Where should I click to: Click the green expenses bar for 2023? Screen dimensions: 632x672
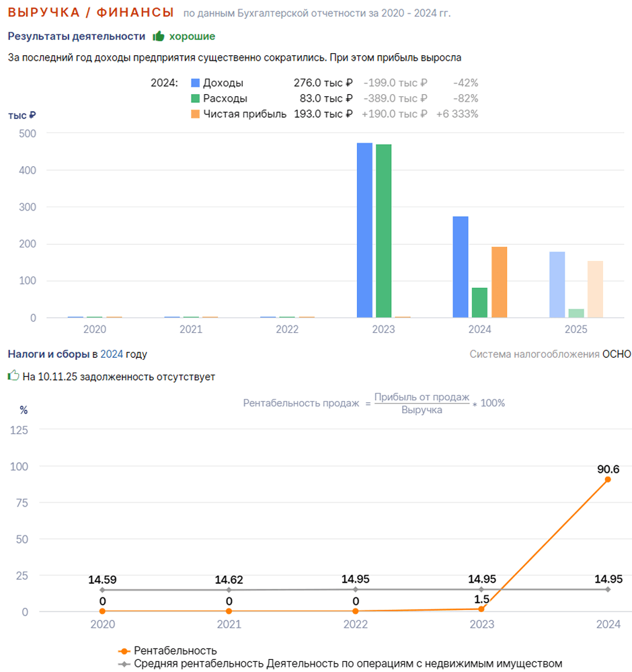click(383, 231)
